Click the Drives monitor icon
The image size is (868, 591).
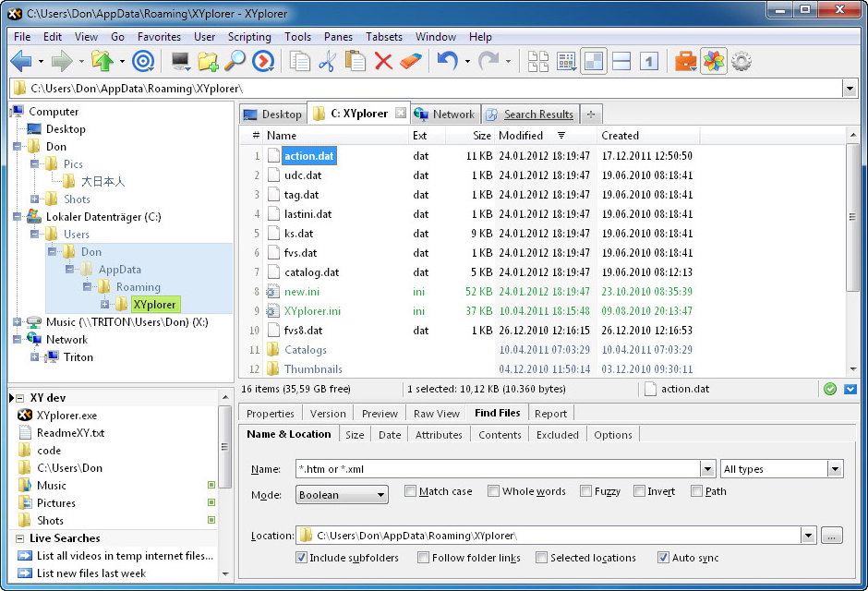click(x=181, y=61)
